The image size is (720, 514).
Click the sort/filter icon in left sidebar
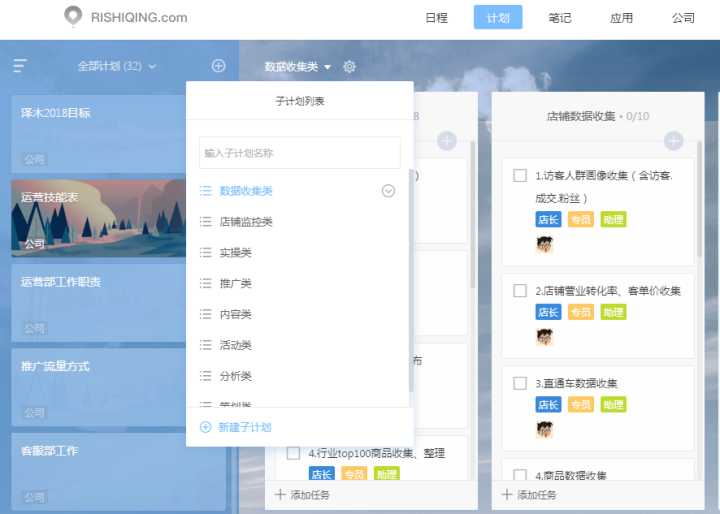(x=20, y=66)
